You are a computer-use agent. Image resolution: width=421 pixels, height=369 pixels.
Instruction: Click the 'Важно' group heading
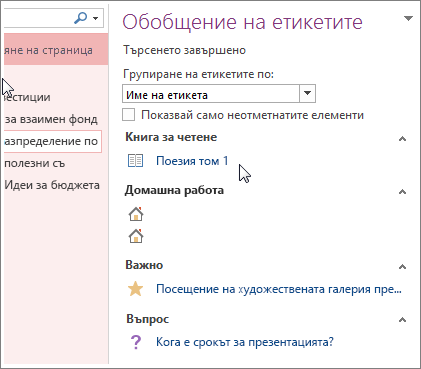pos(144,265)
